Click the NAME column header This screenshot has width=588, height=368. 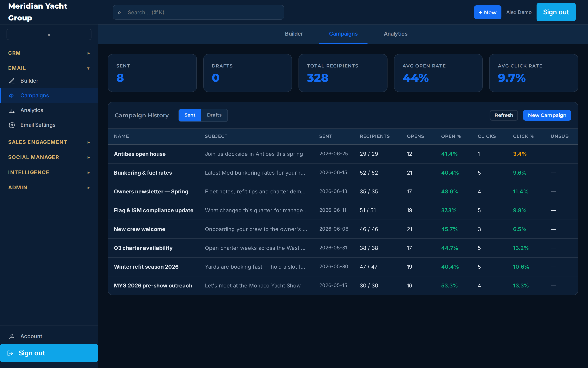[121, 136]
